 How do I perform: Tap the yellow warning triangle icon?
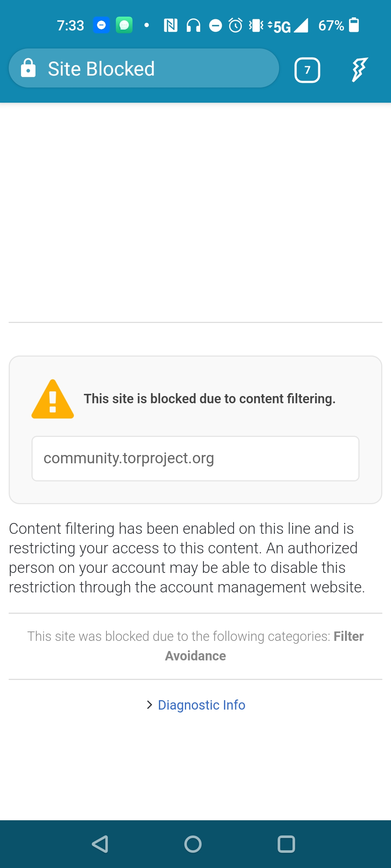53,399
